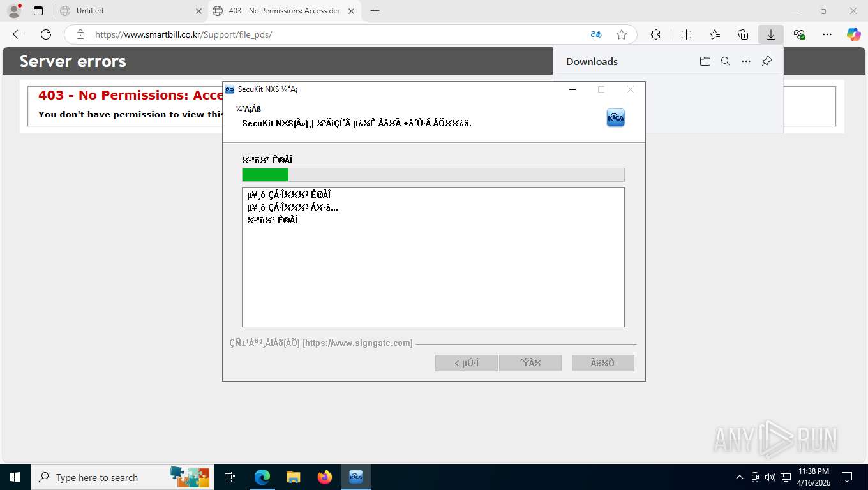Close the 403 No Permissions tab
This screenshot has width=868, height=490.
(351, 11)
